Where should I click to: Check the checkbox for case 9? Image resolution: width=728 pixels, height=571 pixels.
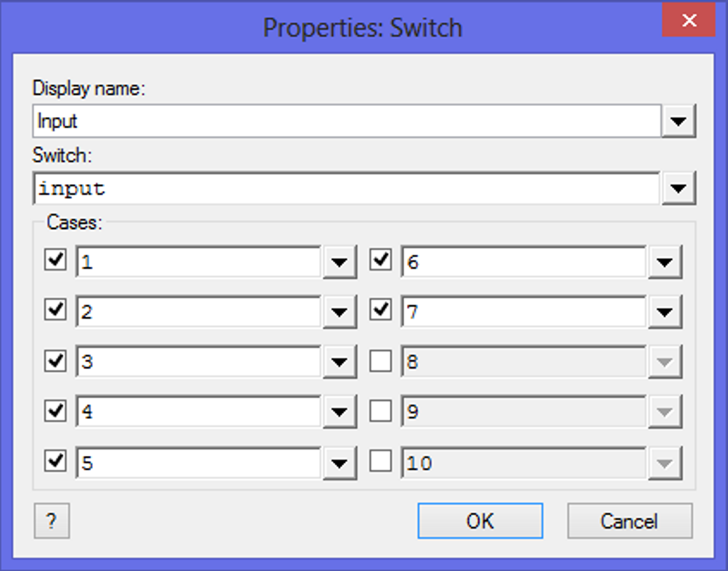[380, 410]
